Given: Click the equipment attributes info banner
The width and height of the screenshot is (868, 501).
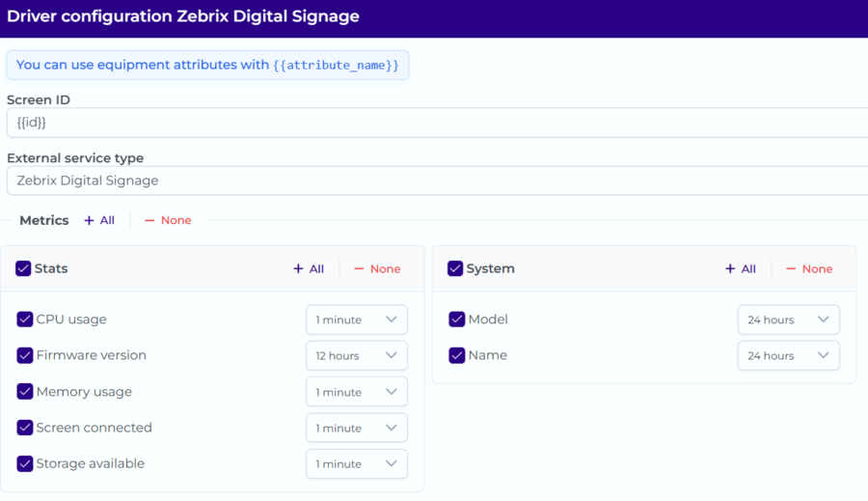Looking at the screenshot, I should pos(207,65).
